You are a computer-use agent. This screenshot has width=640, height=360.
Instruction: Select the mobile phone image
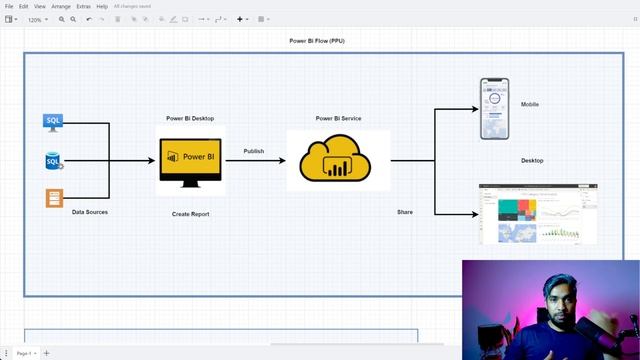click(x=494, y=109)
